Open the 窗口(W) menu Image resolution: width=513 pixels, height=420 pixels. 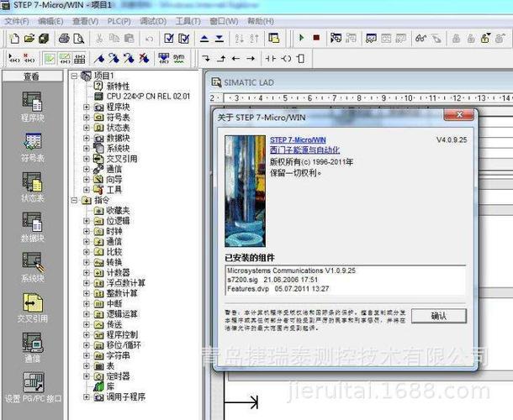point(224,22)
